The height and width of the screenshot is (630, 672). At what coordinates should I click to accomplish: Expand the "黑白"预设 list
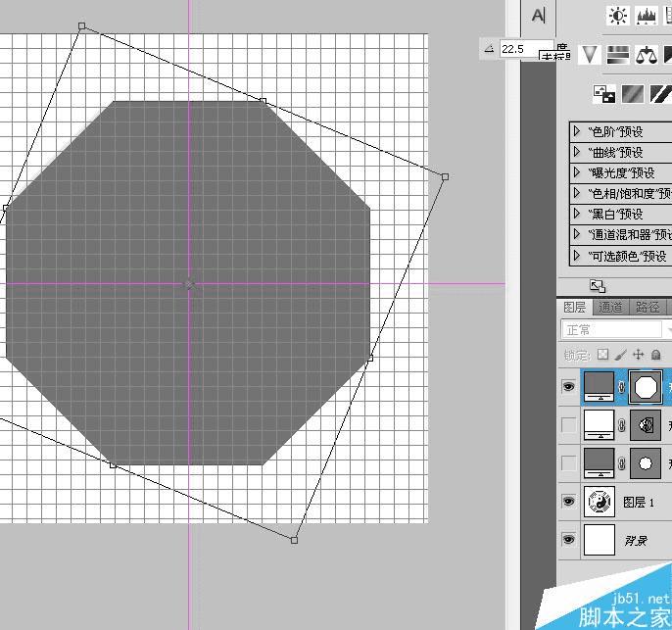click(x=578, y=214)
